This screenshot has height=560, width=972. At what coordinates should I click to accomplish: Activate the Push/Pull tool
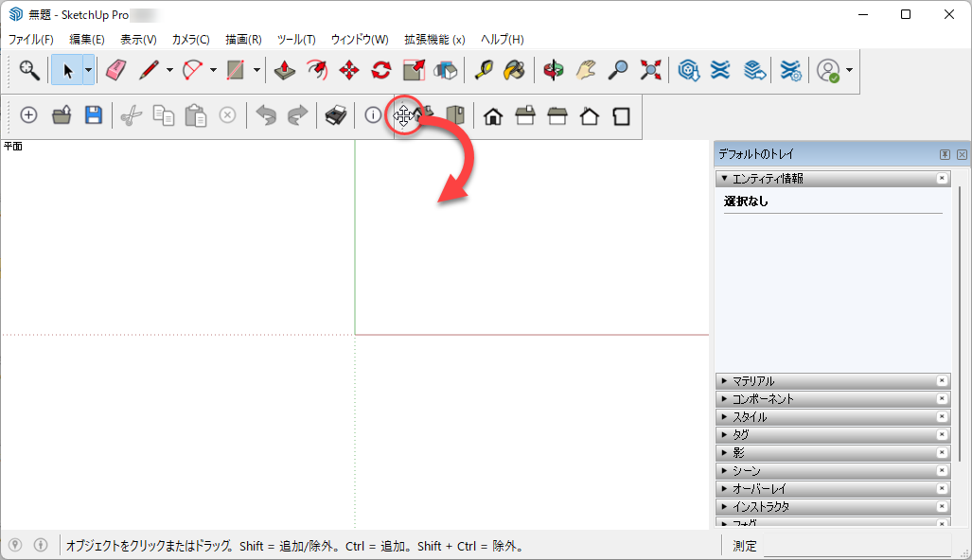click(x=285, y=70)
